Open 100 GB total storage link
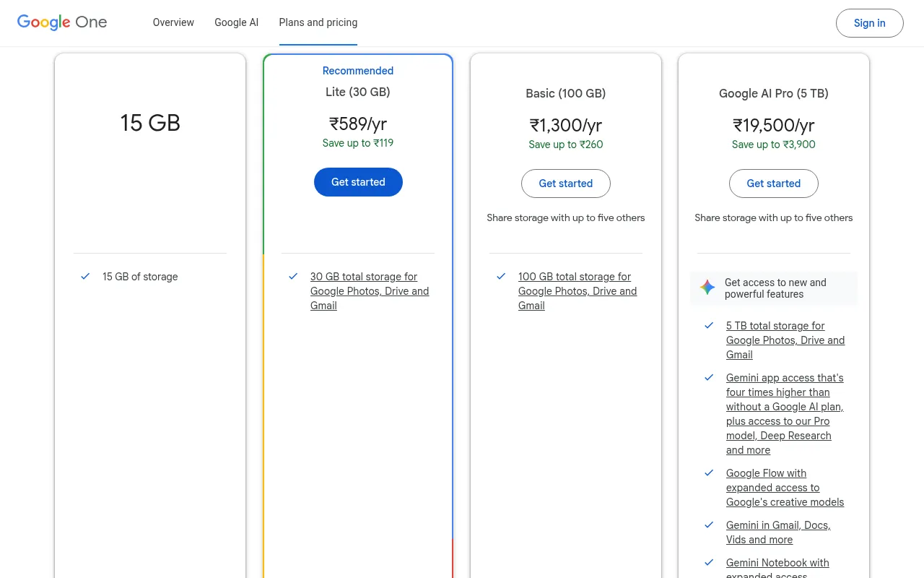The width and height of the screenshot is (924, 578). tap(577, 291)
